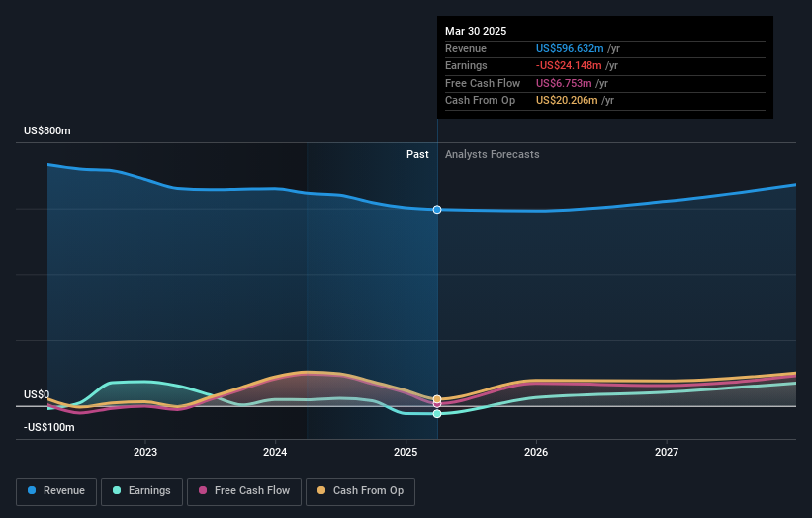The height and width of the screenshot is (518, 812).
Task: Click the blue Revenue data point marker
Action: coord(437,209)
